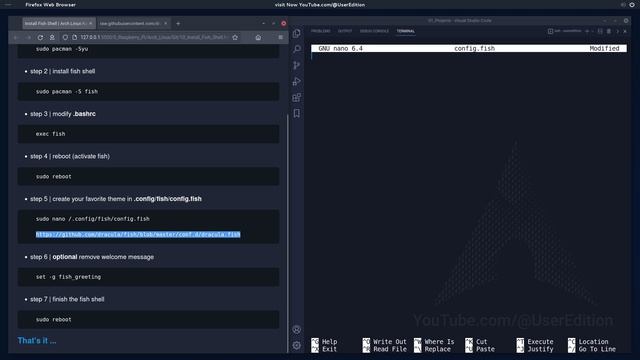Click the 'step 5' config.fish theme item

(x=116, y=199)
